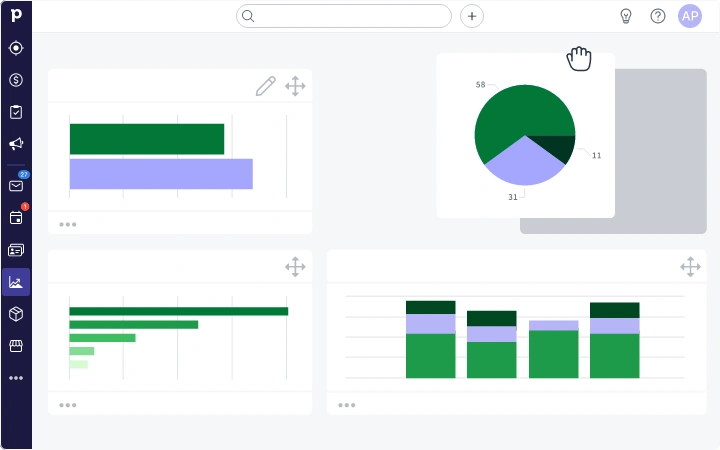This screenshot has height=450, width=720.
Task: Open Activities calendar icon in sidebar
Action: (16, 217)
